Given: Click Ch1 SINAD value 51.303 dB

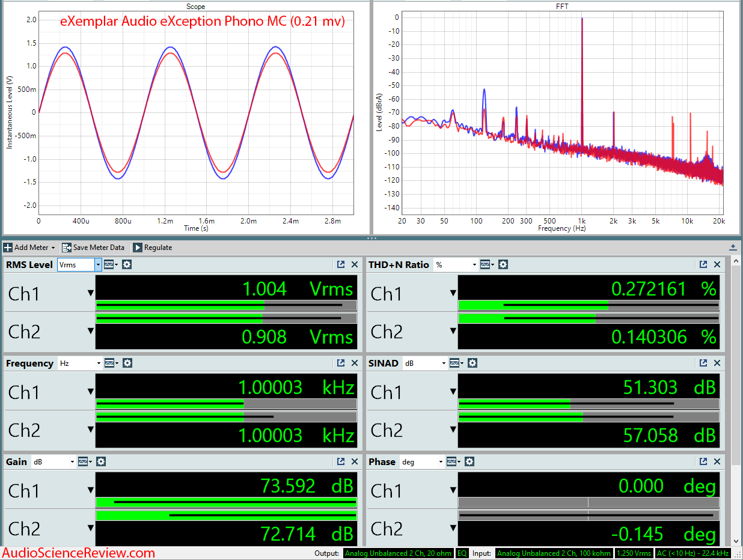Looking at the screenshot, I should click(670, 388).
